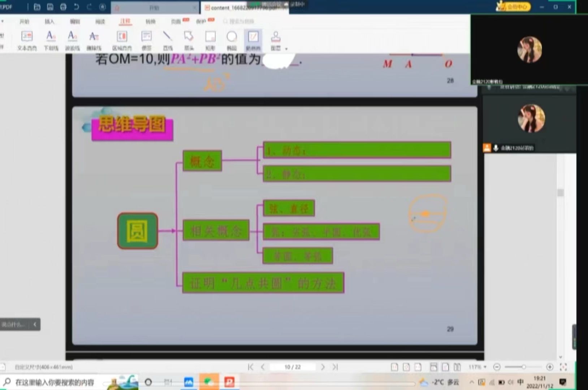Expand the Windows system tray hidden icons
The height and width of the screenshot is (390, 588).
coord(471,382)
